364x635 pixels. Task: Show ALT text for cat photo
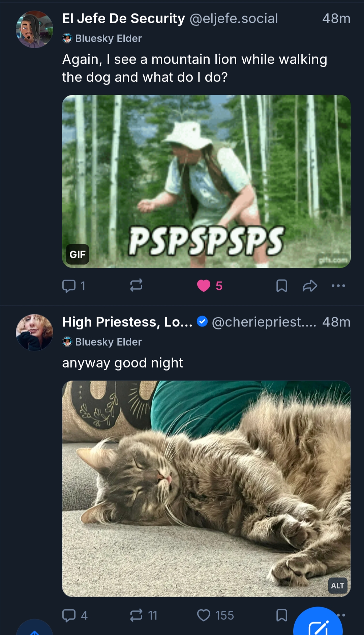tap(337, 585)
